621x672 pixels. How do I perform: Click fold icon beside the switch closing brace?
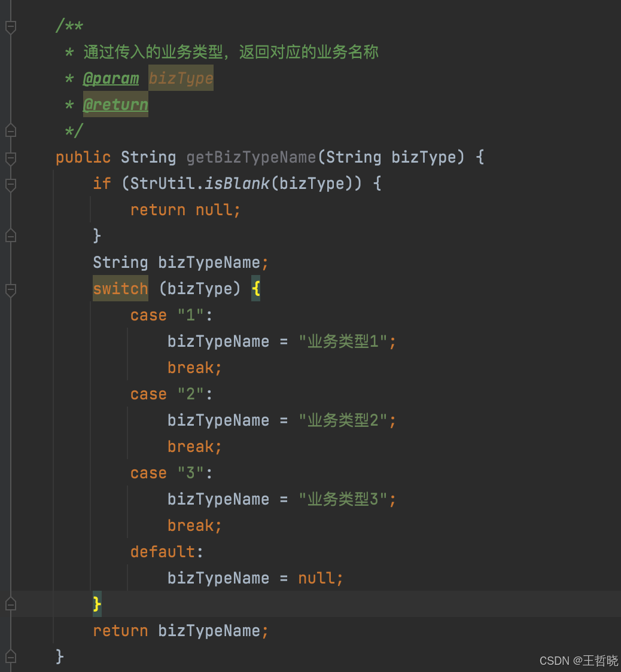tap(10, 604)
